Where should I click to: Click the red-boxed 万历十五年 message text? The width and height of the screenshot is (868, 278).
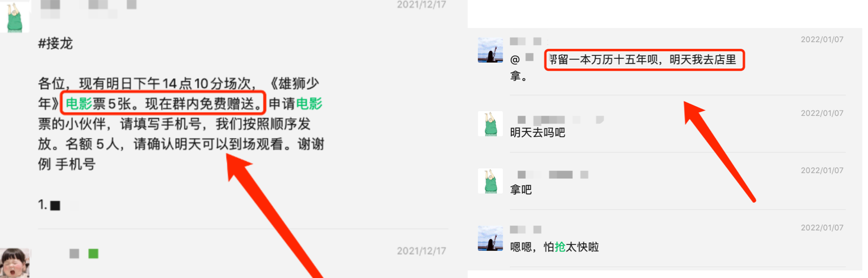[x=644, y=60]
